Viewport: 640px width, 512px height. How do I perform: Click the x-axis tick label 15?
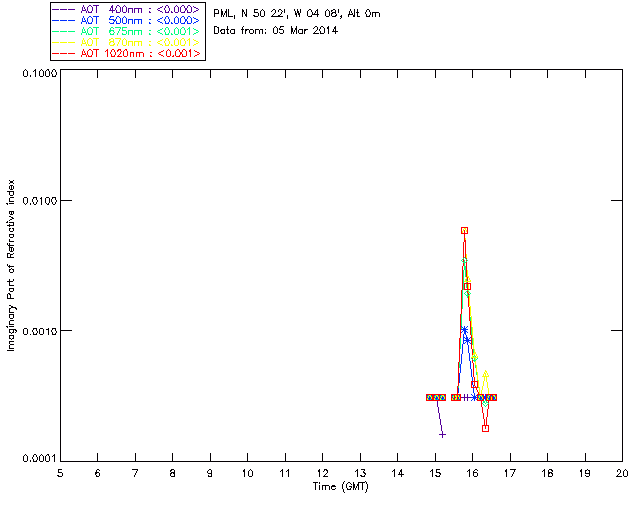point(435,473)
